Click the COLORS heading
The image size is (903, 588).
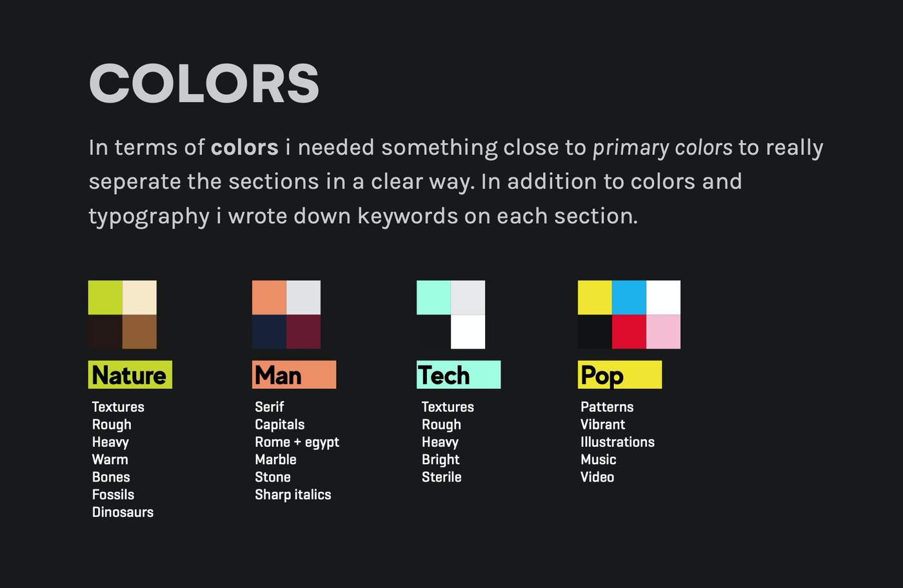(204, 83)
